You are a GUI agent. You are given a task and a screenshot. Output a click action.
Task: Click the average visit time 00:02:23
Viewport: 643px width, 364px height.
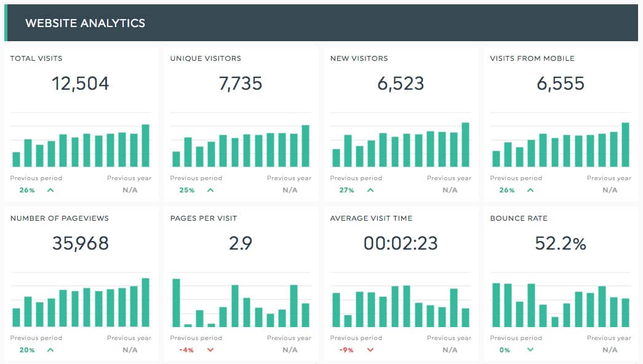[x=401, y=243]
